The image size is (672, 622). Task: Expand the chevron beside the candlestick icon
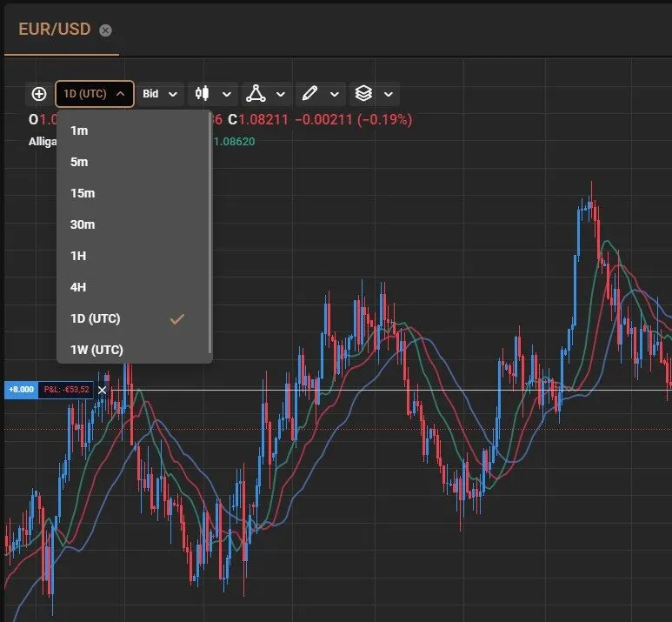[x=227, y=94]
